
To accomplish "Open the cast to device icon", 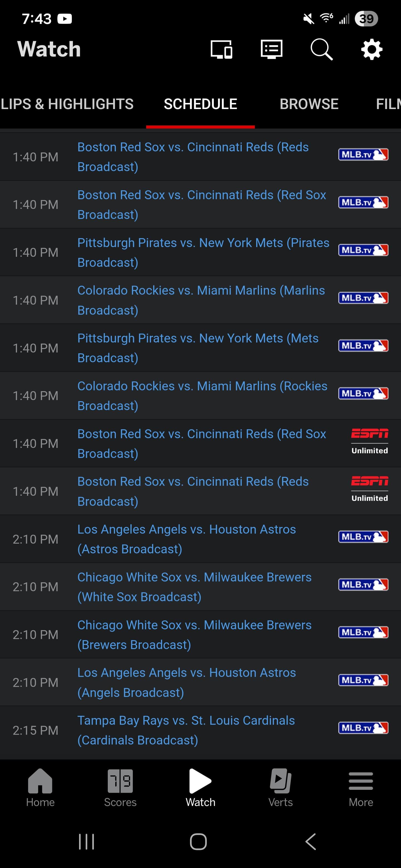I will coord(221,50).
